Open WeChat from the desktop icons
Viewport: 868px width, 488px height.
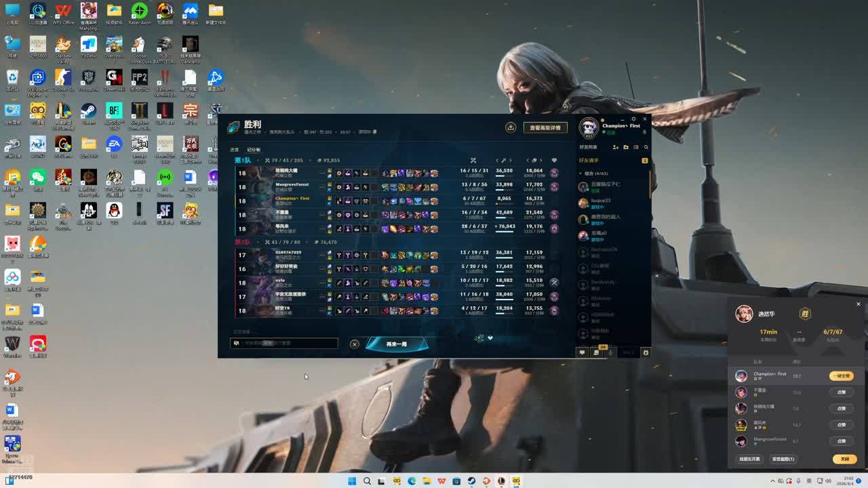coord(38,178)
